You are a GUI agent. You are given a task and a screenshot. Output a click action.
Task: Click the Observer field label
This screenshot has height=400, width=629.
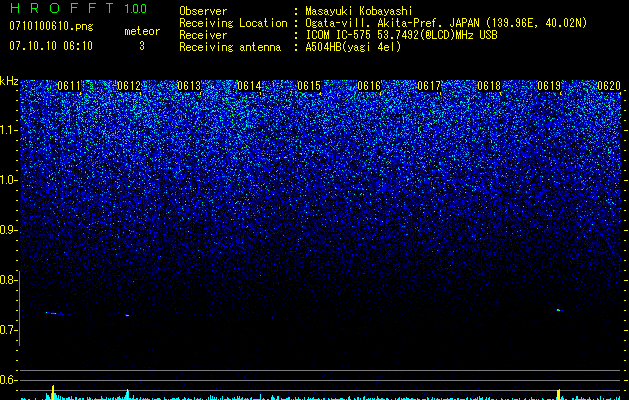[203, 11]
